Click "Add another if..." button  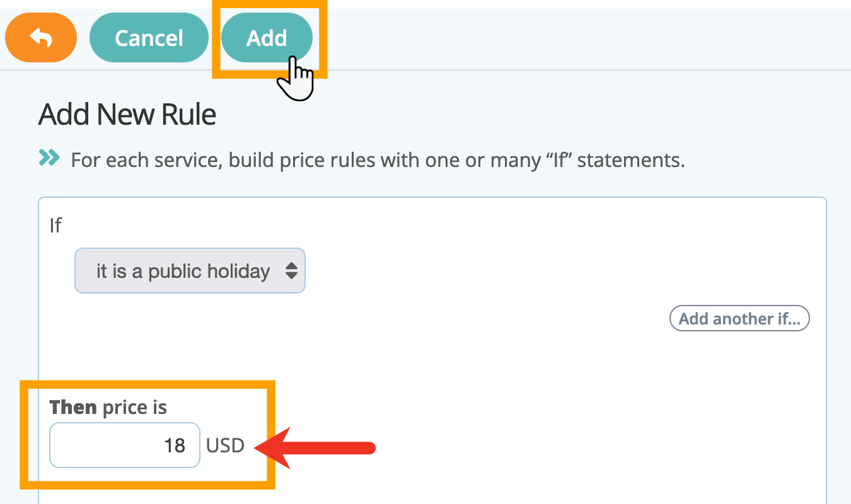tap(739, 319)
